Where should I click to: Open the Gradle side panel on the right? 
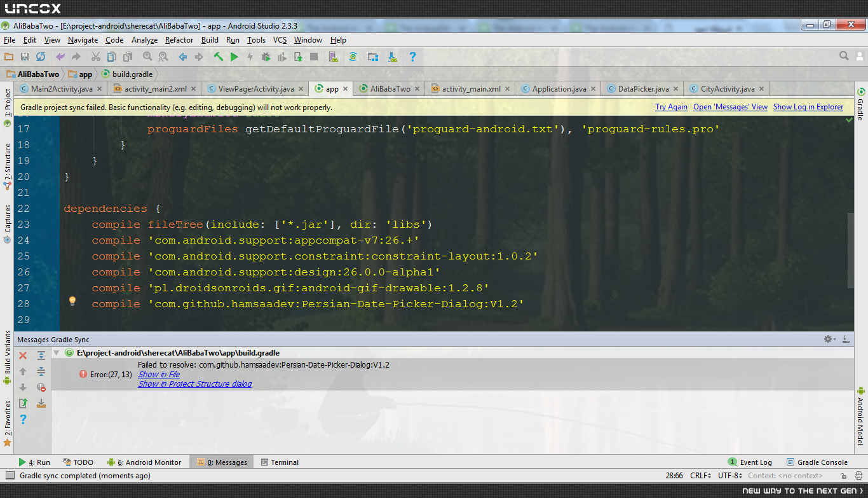point(860,104)
